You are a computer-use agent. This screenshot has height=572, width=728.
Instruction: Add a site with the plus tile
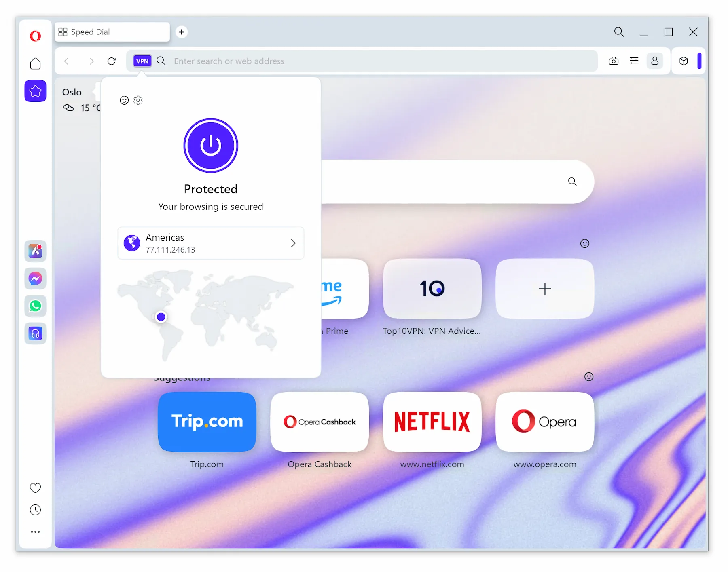pyautogui.click(x=545, y=289)
